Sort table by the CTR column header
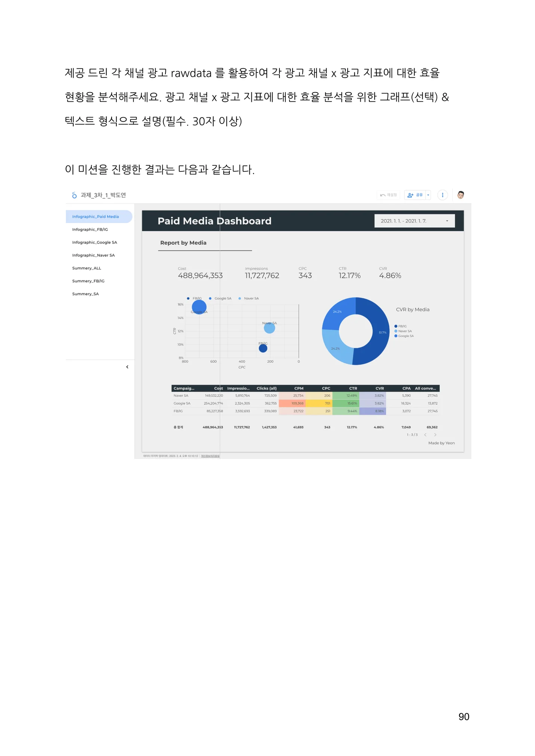 (x=353, y=388)
